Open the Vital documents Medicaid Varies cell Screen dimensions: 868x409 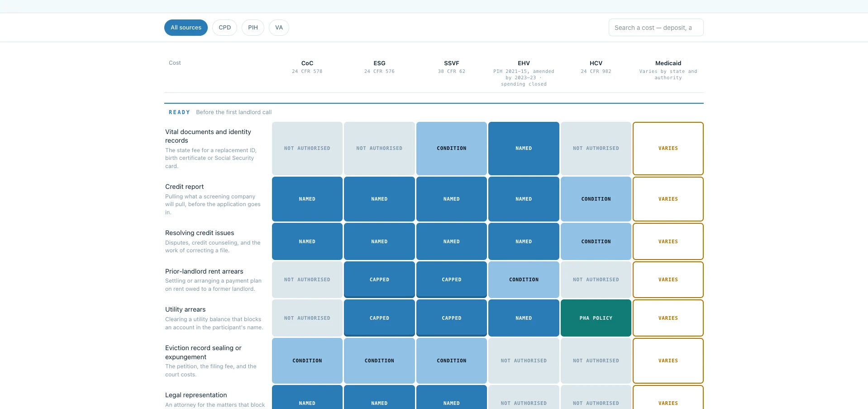(668, 149)
